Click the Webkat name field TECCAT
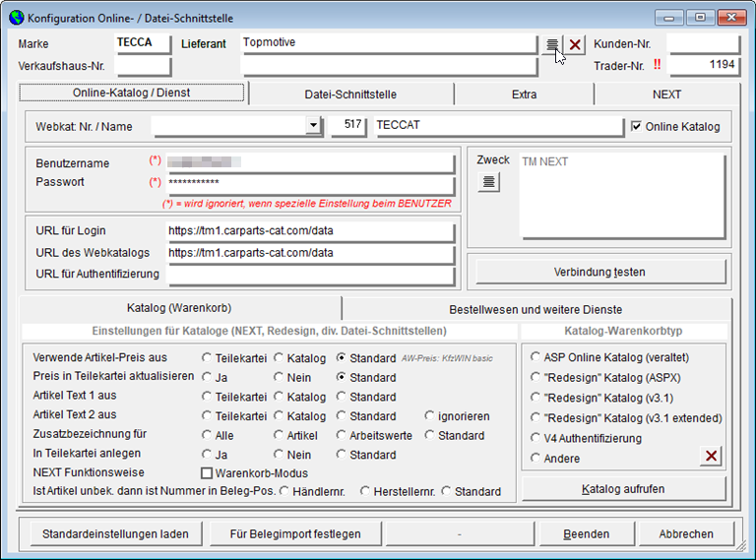The image size is (756, 560). click(499, 126)
